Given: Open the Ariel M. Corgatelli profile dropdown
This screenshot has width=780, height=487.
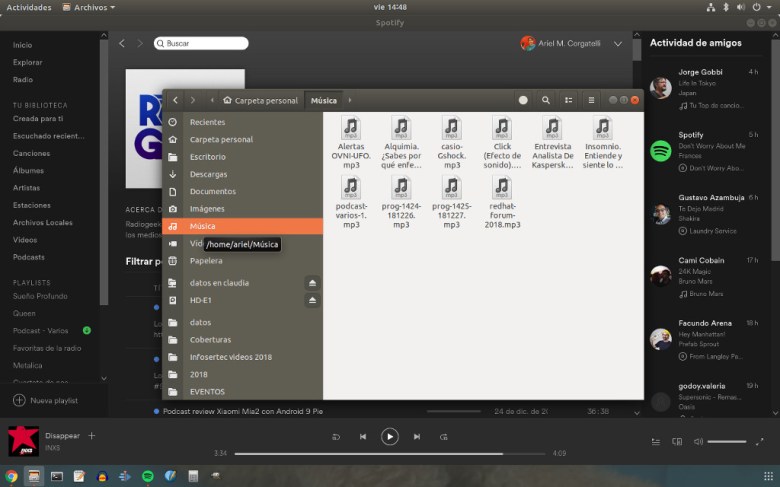Looking at the screenshot, I should [x=617, y=44].
